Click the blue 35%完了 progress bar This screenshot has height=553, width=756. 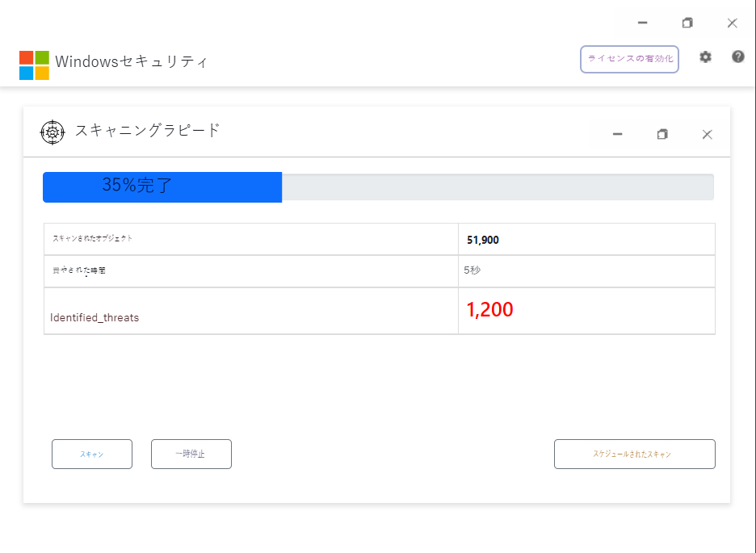point(162,186)
